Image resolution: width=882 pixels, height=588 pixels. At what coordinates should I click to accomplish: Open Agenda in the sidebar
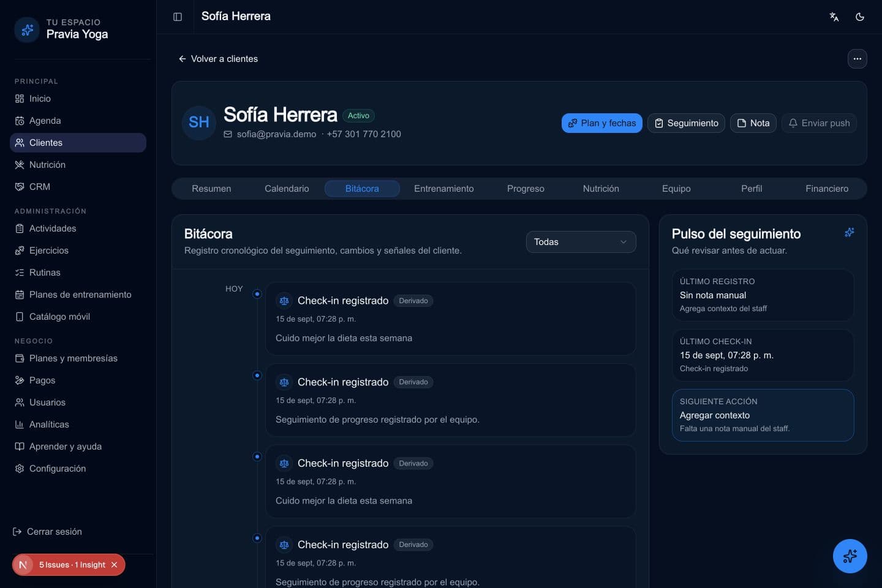click(x=78, y=121)
